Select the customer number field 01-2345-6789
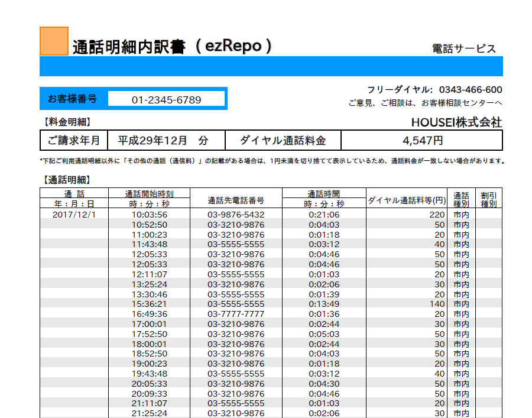 166,100
